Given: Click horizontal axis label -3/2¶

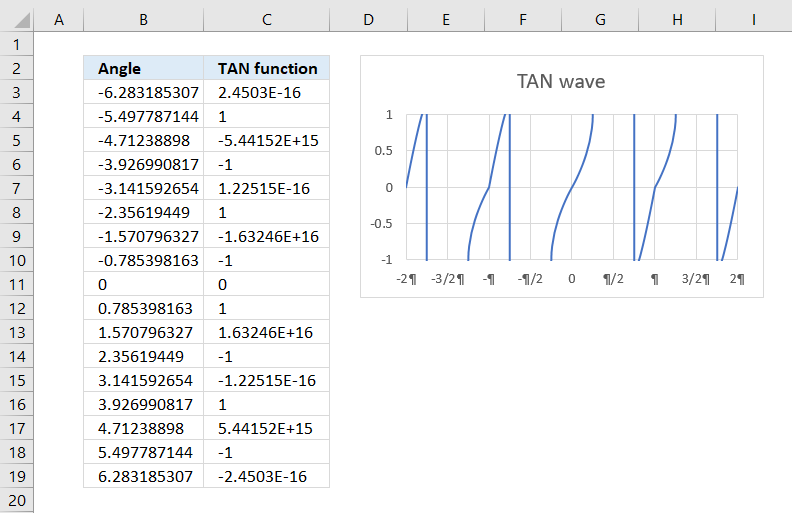Looking at the screenshot, I should [x=448, y=279].
